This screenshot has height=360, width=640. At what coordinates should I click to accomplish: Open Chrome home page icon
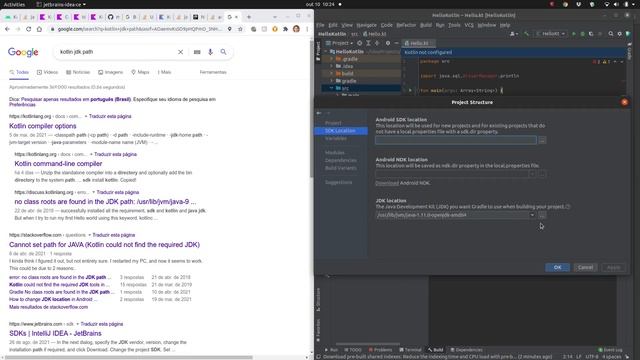click(x=39, y=29)
